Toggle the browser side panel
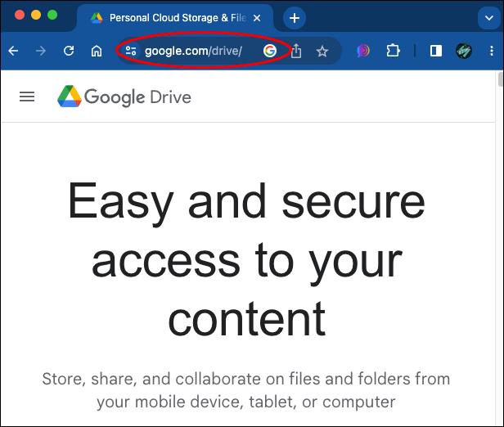The width and height of the screenshot is (504, 427). coord(436,51)
